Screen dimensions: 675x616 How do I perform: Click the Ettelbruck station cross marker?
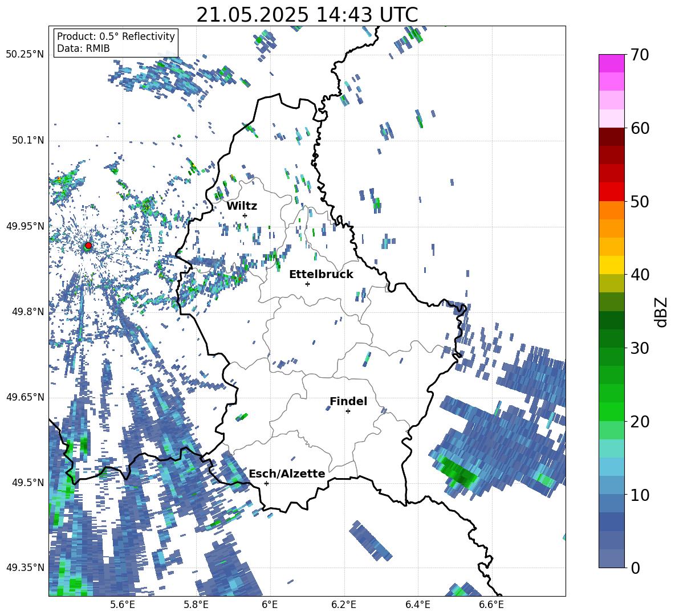click(307, 284)
